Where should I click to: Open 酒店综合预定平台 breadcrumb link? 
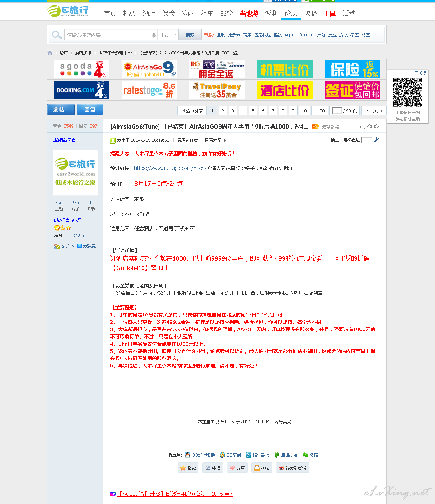coord(115,53)
